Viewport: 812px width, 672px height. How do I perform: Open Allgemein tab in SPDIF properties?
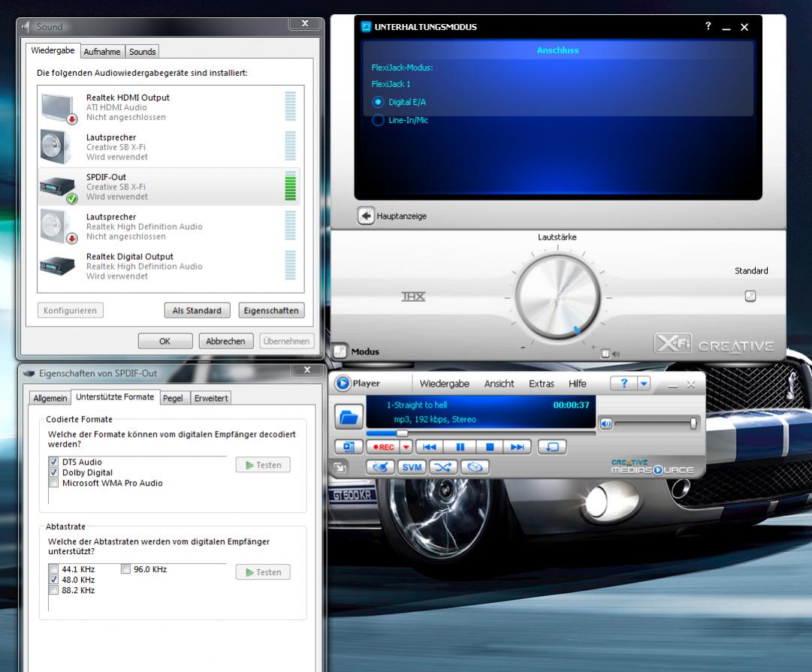coord(50,398)
